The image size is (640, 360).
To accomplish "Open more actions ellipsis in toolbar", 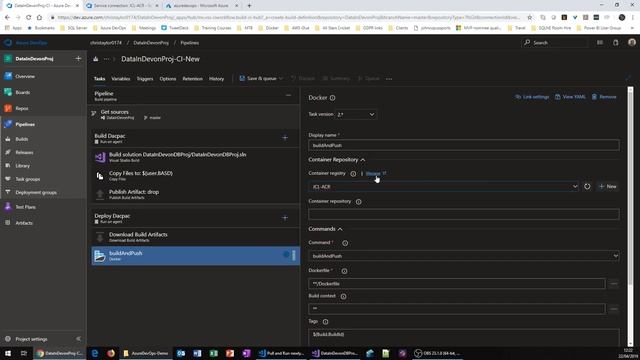I will point(389,79).
